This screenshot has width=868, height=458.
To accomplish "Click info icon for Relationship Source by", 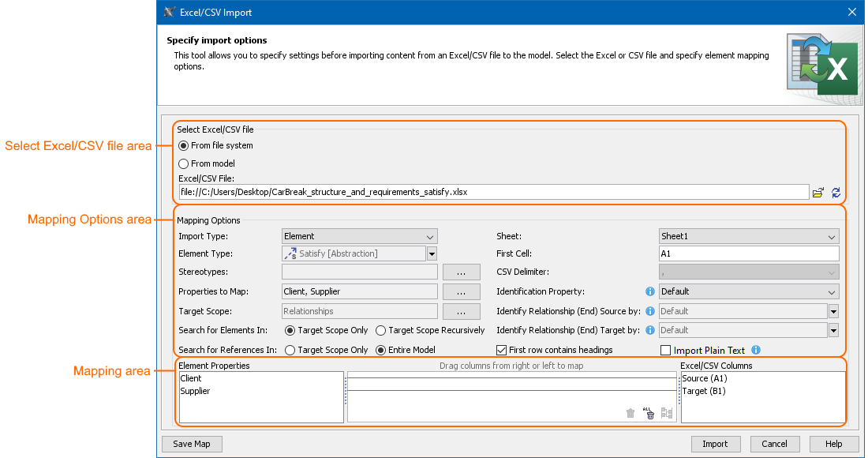I will click(650, 311).
